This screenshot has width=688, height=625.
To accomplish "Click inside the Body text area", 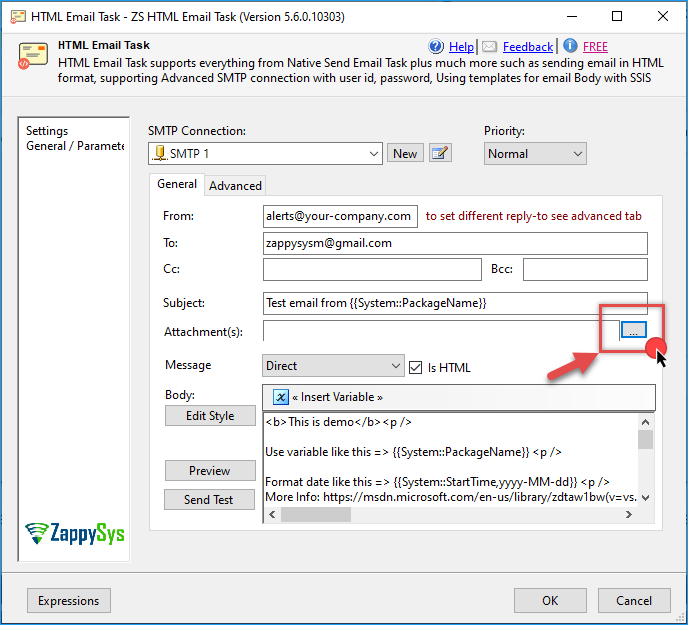I will point(451,460).
